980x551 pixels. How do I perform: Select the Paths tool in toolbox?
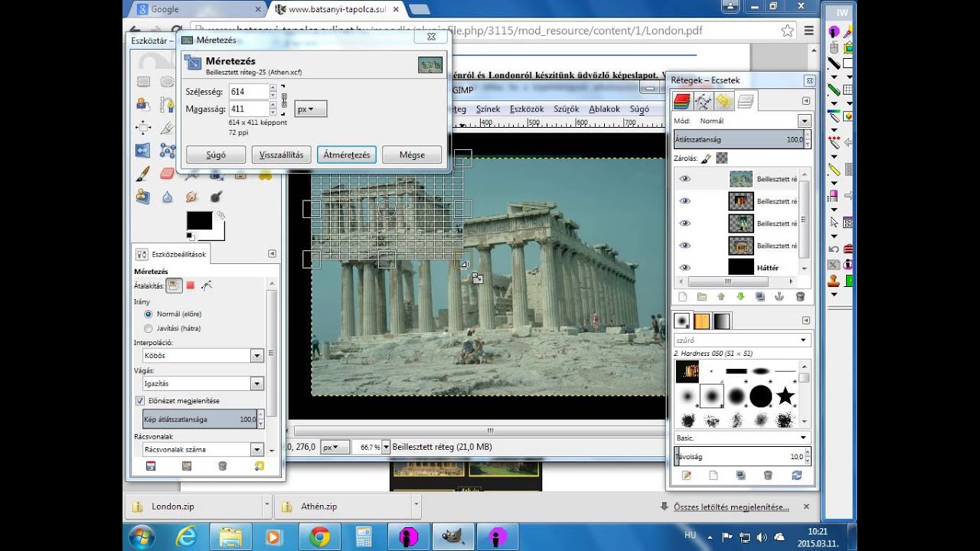[167, 105]
